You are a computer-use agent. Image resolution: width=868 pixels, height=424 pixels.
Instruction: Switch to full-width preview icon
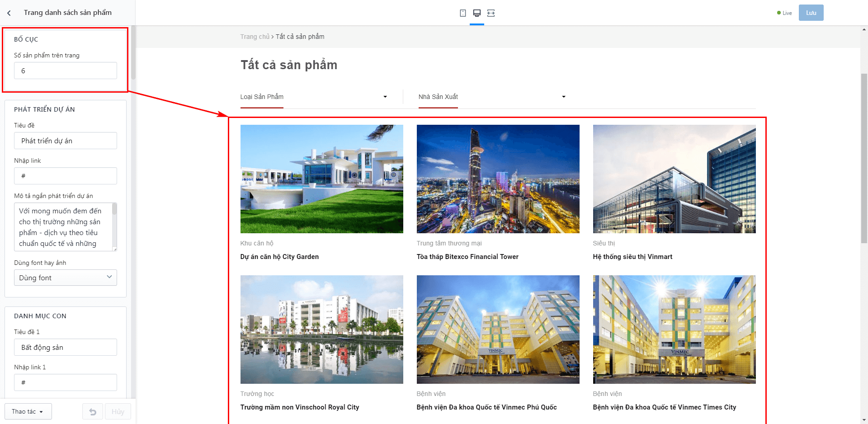coord(491,13)
